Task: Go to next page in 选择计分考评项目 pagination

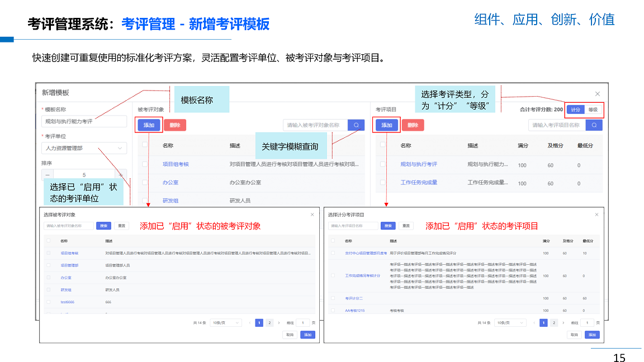Action: 563,323
